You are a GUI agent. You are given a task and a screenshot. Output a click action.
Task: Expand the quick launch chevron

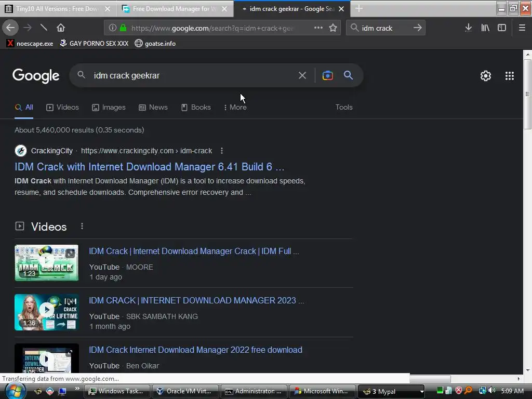[77, 389]
